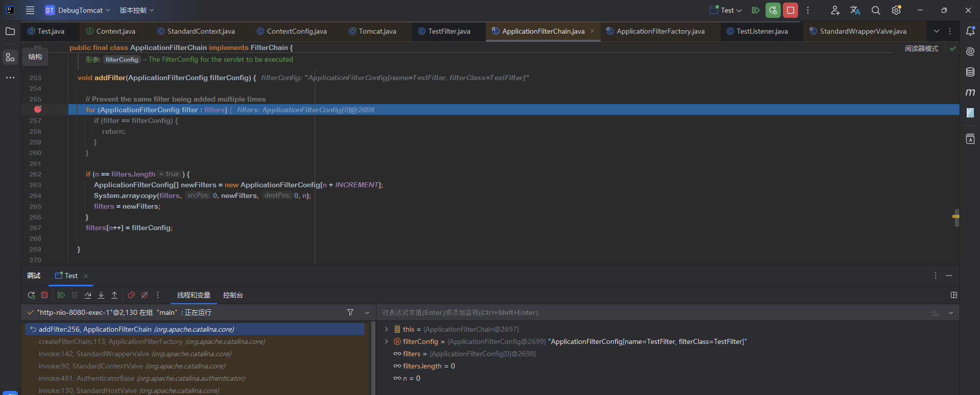
Task: Toggle the line 256 breakpoint
Action: (38, 110)
